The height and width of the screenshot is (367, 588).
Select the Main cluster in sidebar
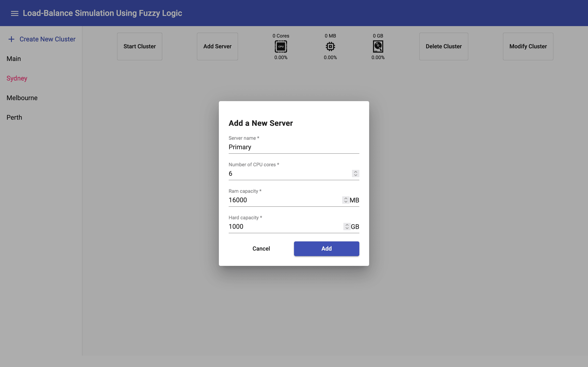(x=14, y=59)
